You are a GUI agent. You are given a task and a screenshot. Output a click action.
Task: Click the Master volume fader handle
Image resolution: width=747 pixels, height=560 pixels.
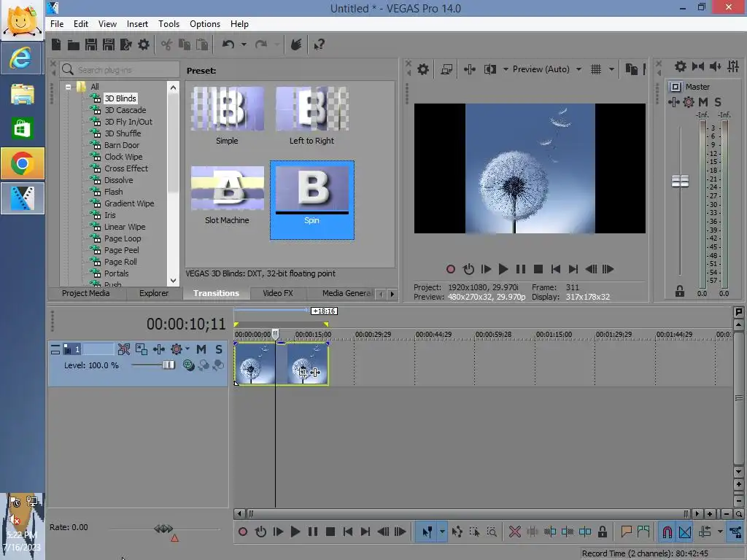click(680, 181)
